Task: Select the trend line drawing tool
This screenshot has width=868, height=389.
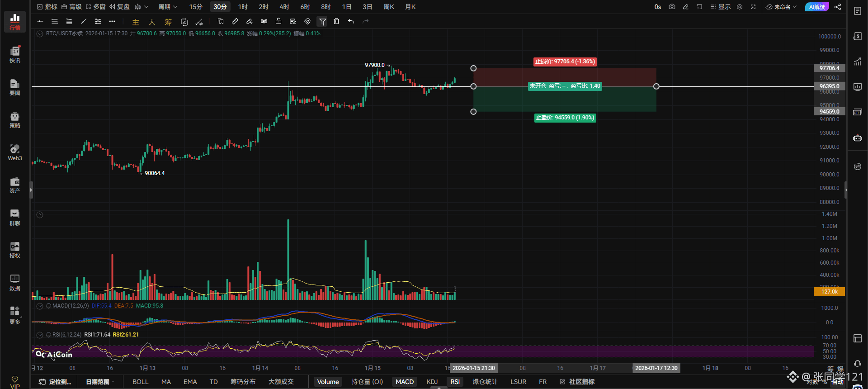Action: [x=84, y=21]
